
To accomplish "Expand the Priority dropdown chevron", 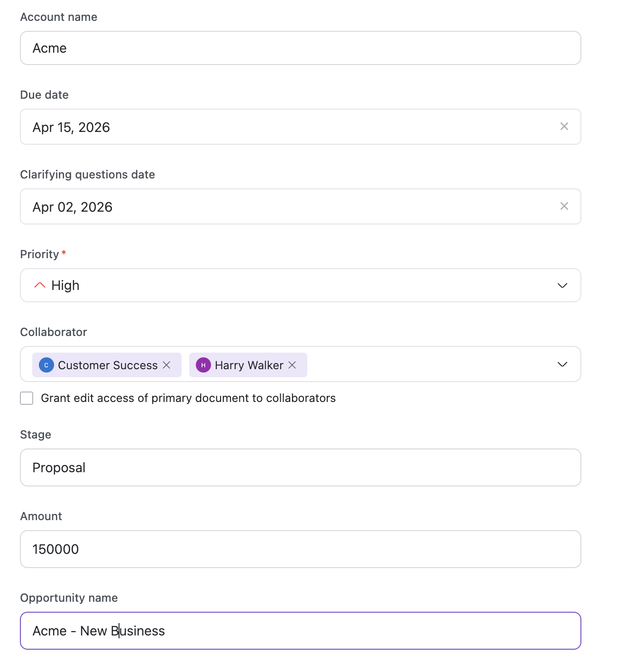I will pos(562,285).
